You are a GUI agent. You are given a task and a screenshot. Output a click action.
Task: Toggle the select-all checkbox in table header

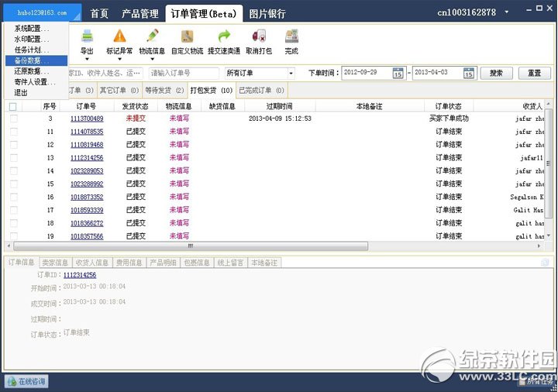click(13, 106)
